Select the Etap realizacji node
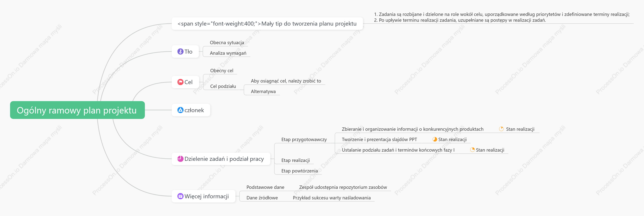Screen dimensions: 644x216 295,160
